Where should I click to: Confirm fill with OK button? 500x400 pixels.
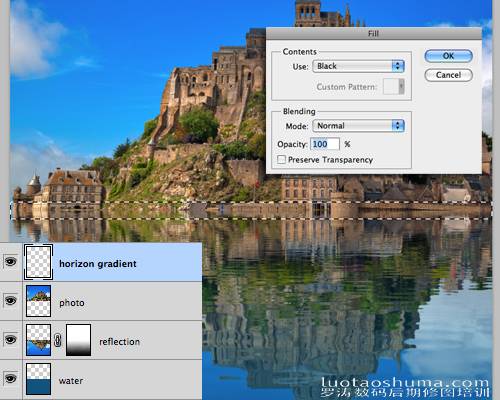coord(448,56)
